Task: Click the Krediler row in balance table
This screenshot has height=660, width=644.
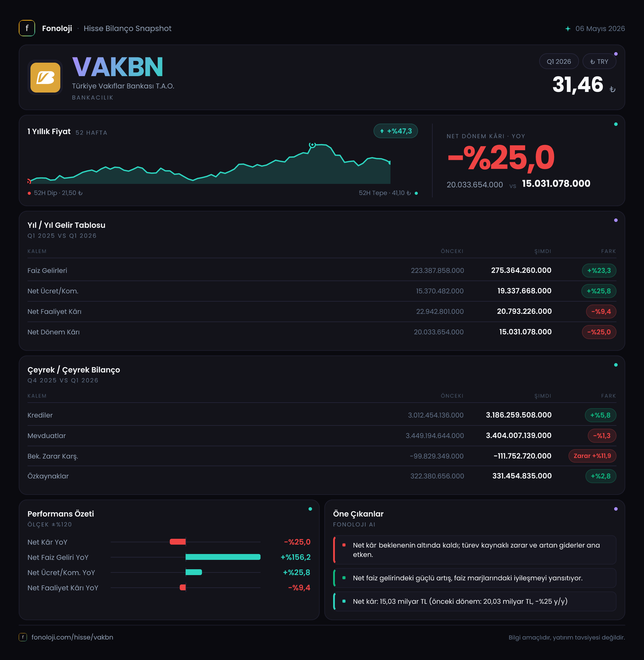Action: 322,415
